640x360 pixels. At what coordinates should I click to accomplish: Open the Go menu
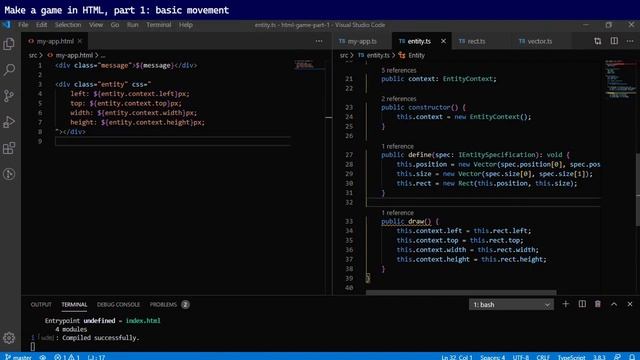(x=115, y=25)
